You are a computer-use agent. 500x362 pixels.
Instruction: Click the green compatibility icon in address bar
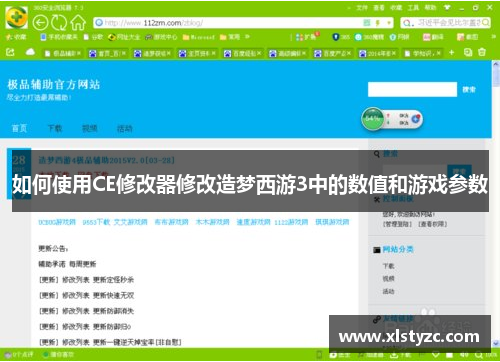point(367,23)
